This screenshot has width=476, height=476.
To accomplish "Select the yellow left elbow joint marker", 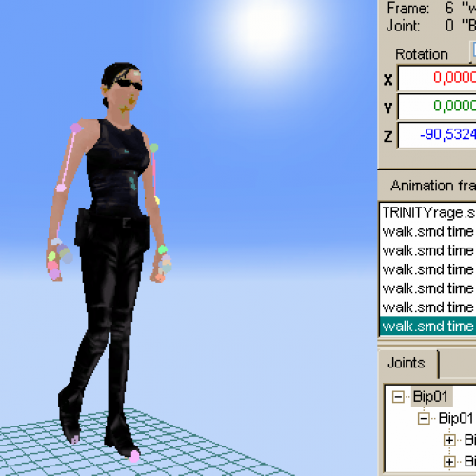I will [157, 200].
